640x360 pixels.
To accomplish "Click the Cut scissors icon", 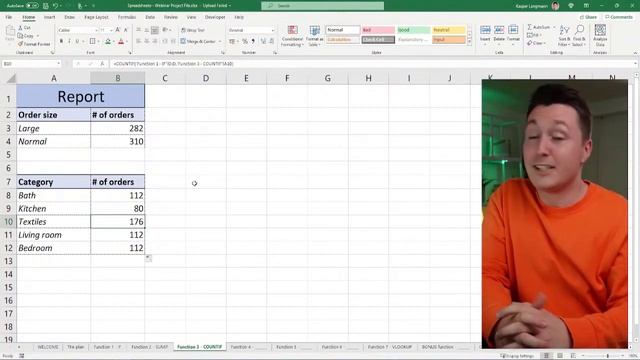I will (21, 28).
